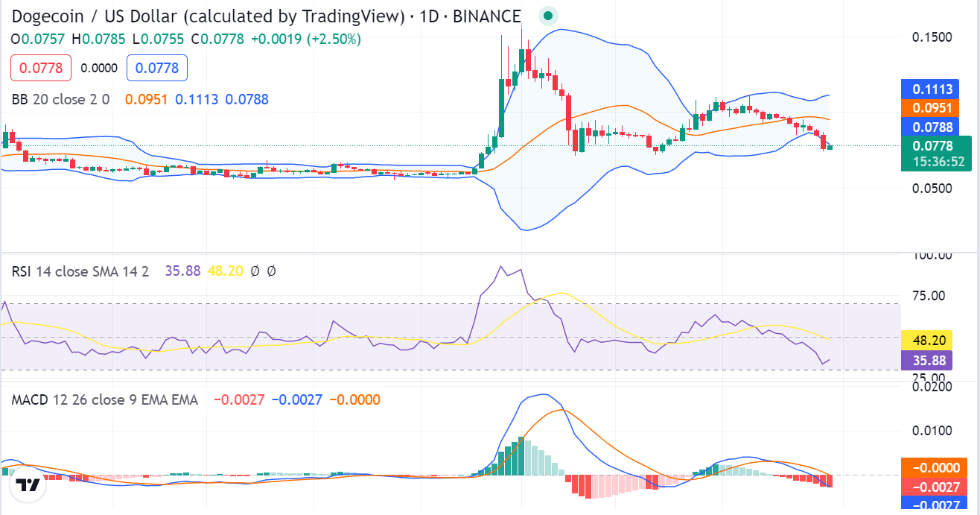980x515 pixels.
Task: Click the red -0.0027 MACD axis label
Action: click(935, 487)
